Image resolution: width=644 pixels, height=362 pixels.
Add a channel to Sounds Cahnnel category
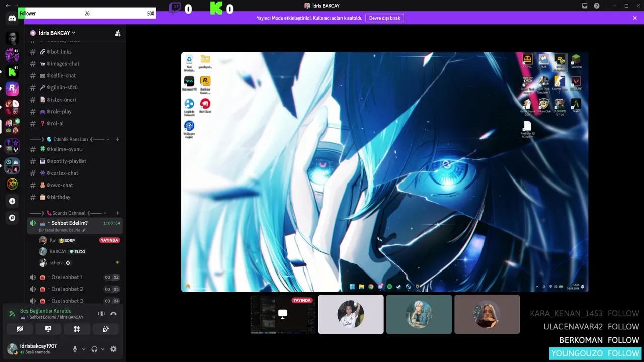pyautogui.click(x=117, y=213)
